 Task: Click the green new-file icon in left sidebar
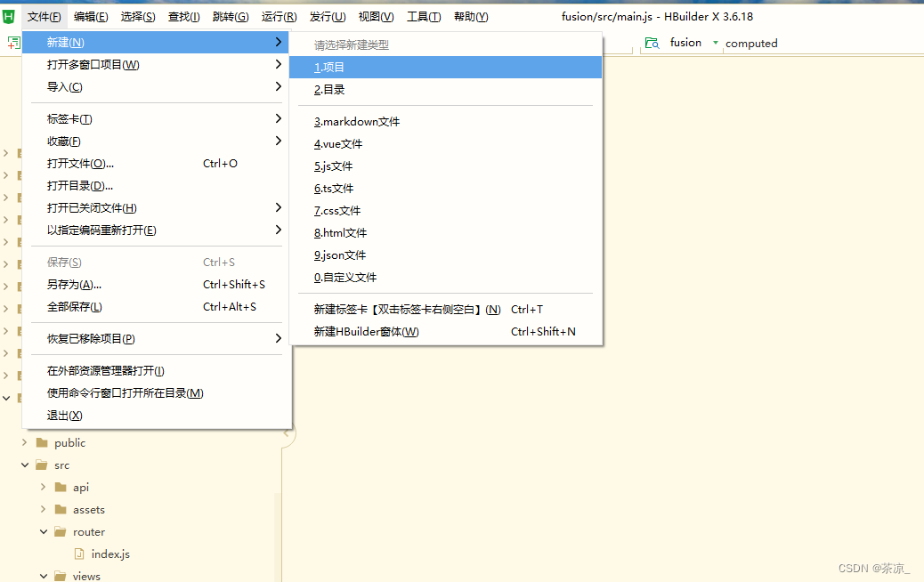(x=12, y=42)
